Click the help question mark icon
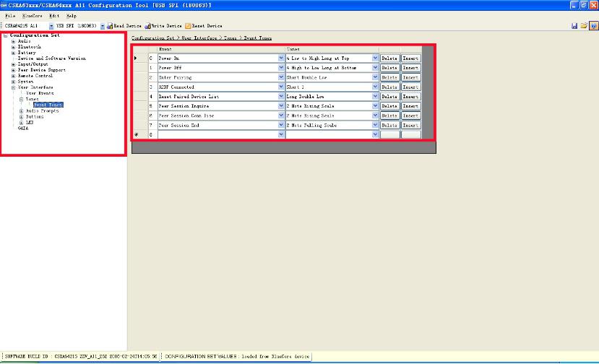Screen dimensions: 599x364 pyautogui.click(x=593, y=25)
